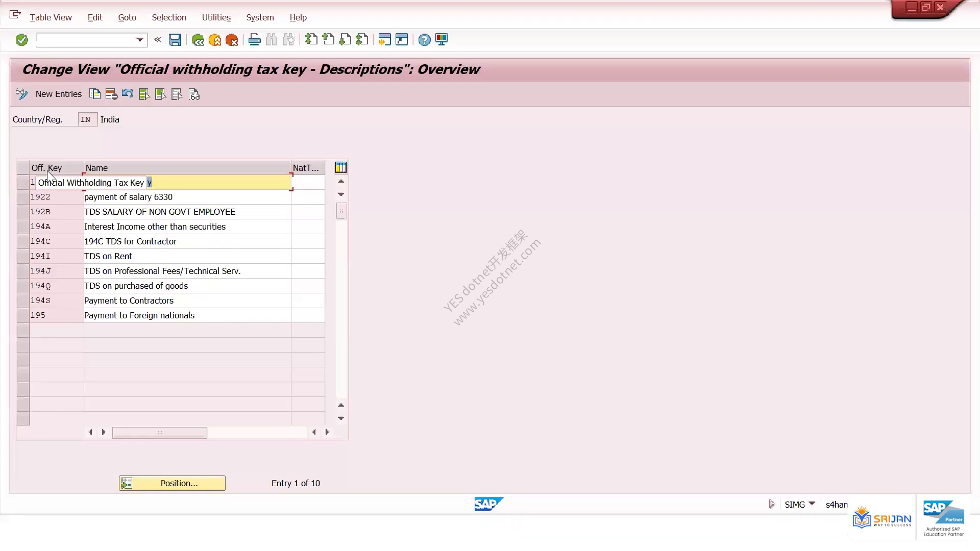
Task: Click the table's vertical scrollbar handle
Action: pos(341,211)
